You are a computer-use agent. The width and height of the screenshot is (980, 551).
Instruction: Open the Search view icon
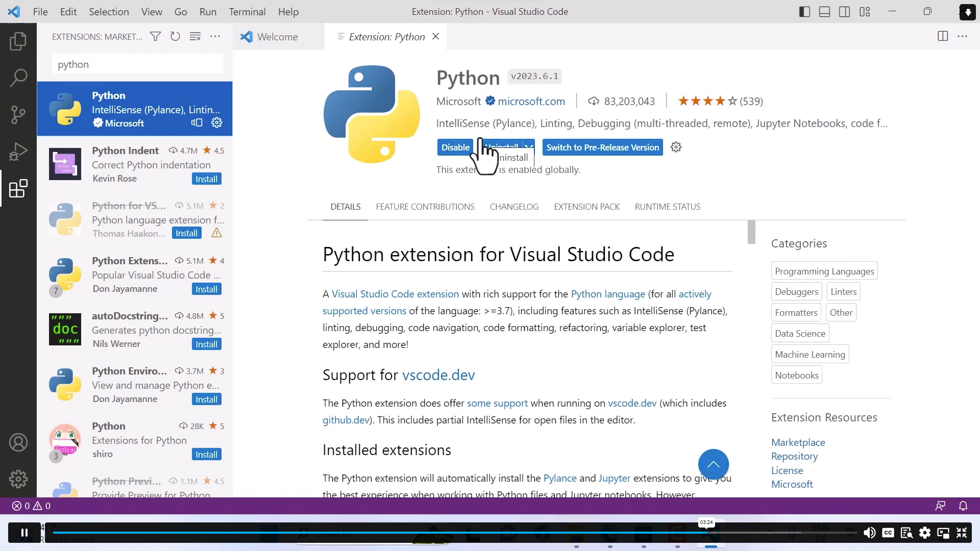coord(18,78)
